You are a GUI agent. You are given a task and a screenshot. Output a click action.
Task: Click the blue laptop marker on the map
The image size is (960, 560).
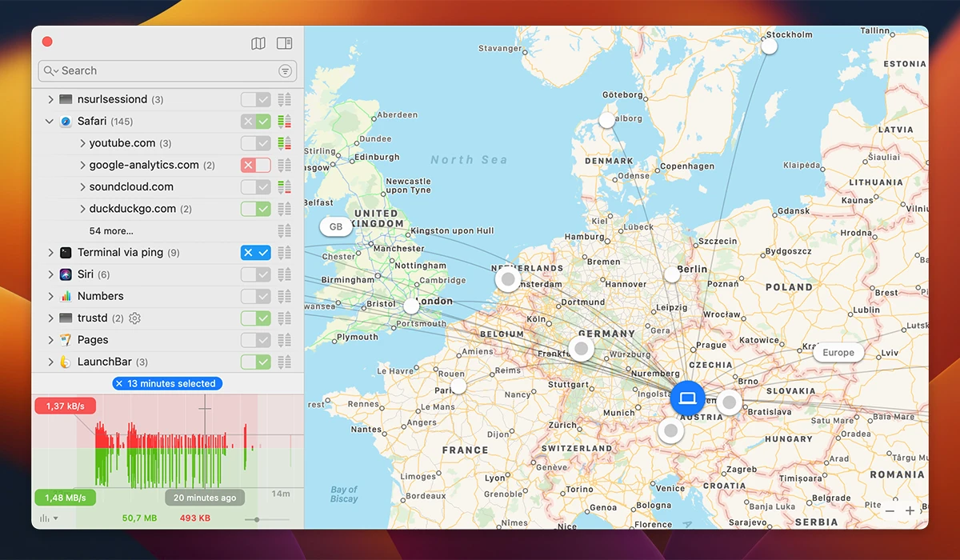click(x=687, y=398)
